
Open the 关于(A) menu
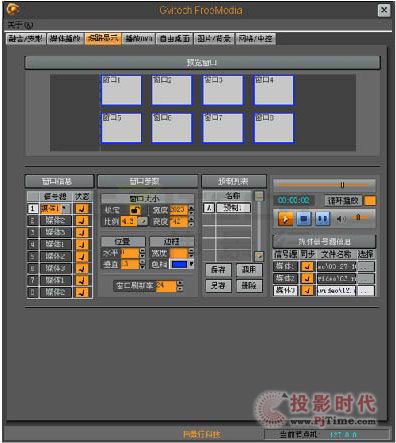click(x=20, y=25)
